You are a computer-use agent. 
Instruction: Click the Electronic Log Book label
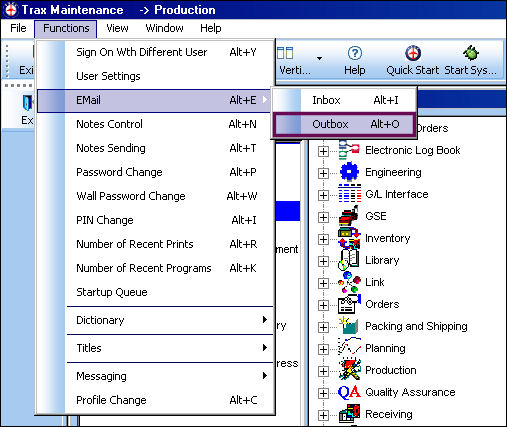(x=413, y=150)
